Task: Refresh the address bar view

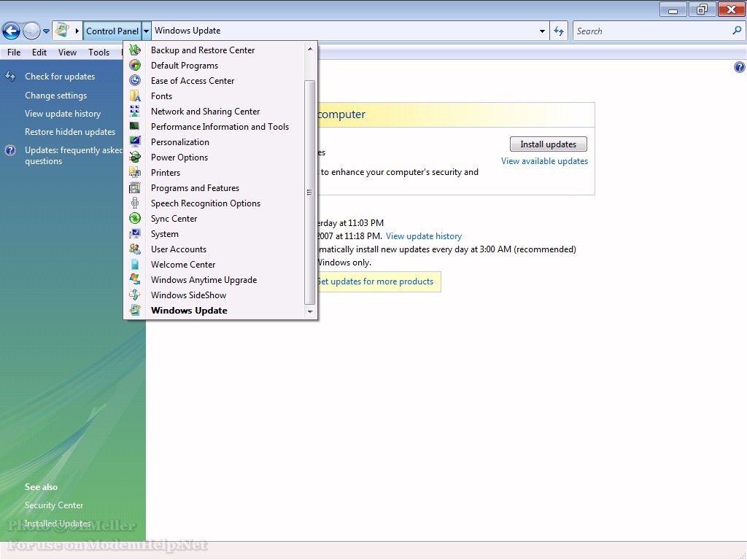Action: tap(559, 31)
